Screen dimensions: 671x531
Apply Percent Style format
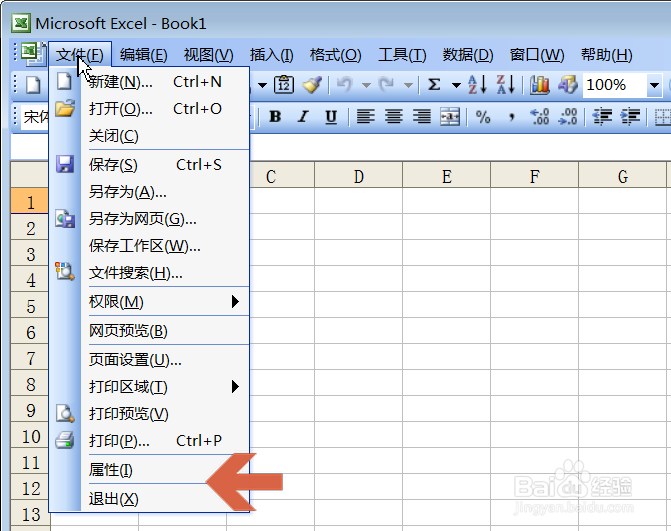(483, 116)
